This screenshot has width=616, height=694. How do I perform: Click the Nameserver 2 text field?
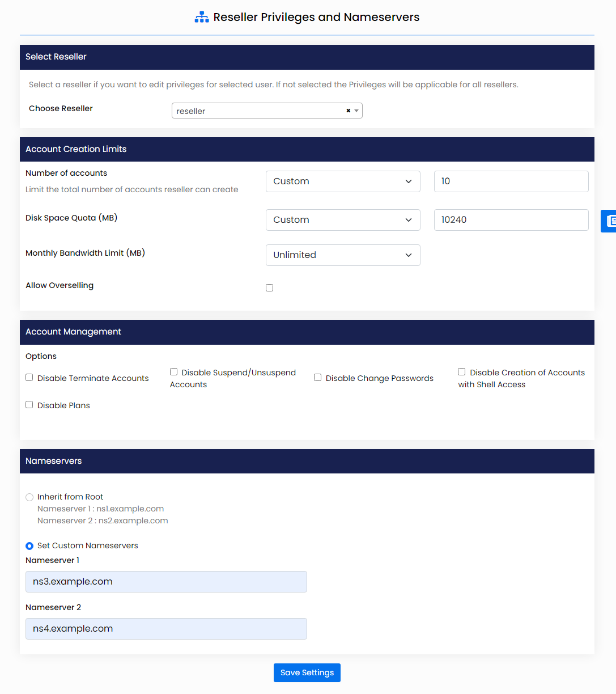pyautogui.click(x=166, y=629)
